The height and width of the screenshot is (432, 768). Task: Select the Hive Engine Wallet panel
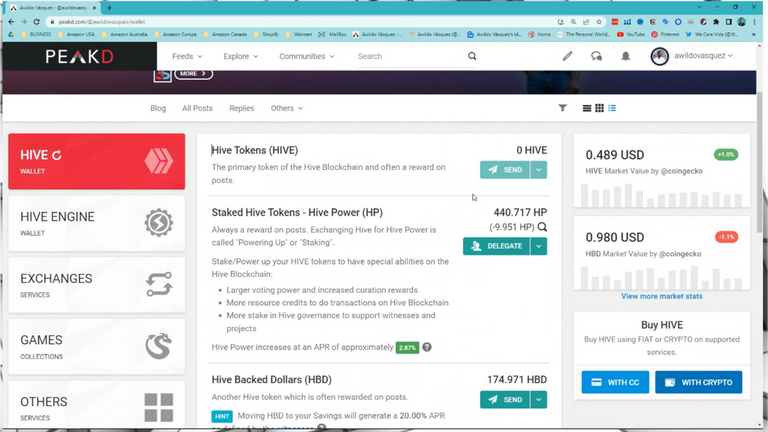point(96,223)
